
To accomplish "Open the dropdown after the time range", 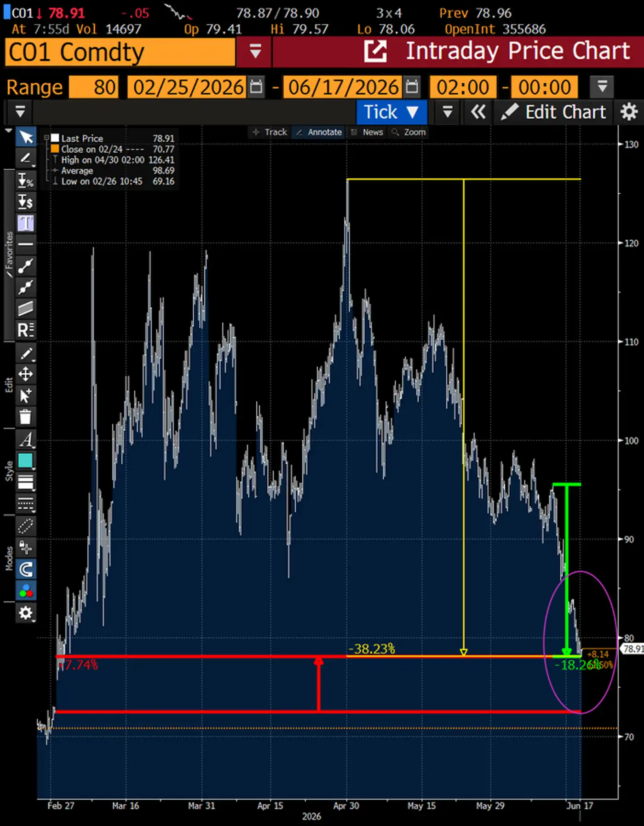I will [x=602, y=87].
